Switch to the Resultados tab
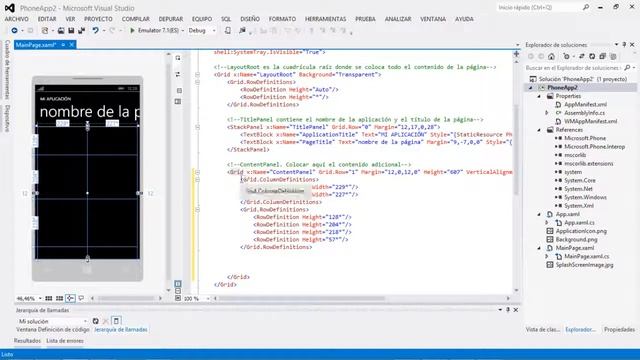Viewport: 640px width, 360px height. point(27,341)
